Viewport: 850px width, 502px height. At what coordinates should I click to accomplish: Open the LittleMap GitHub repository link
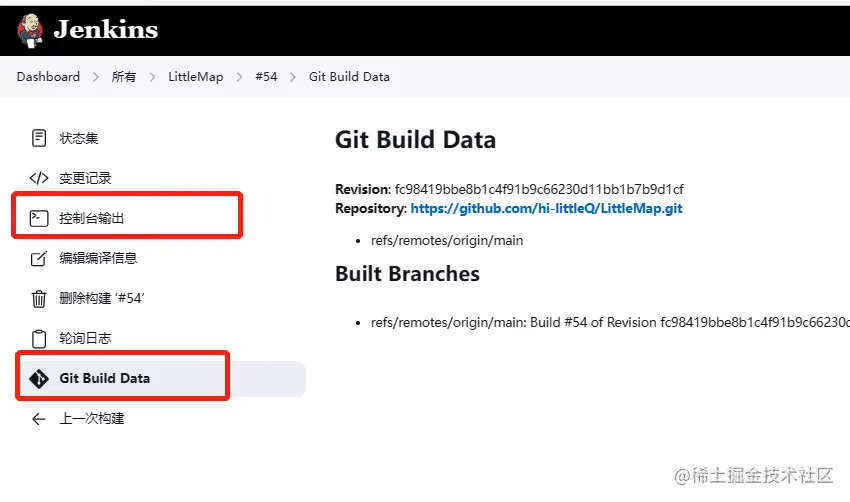pyautogui.click(x=546, y=209)
